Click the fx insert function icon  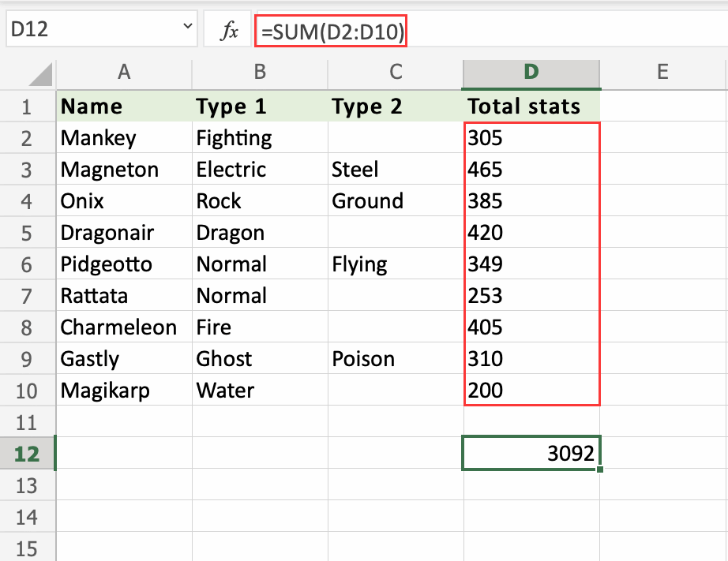[x=229, y=31]
